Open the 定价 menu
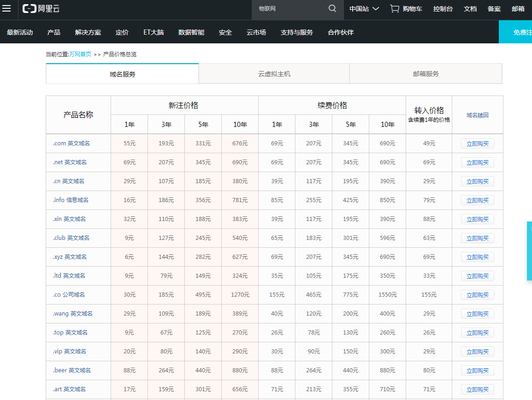The width and height of the screenshot is (532, 400). (x=122, y=32)
